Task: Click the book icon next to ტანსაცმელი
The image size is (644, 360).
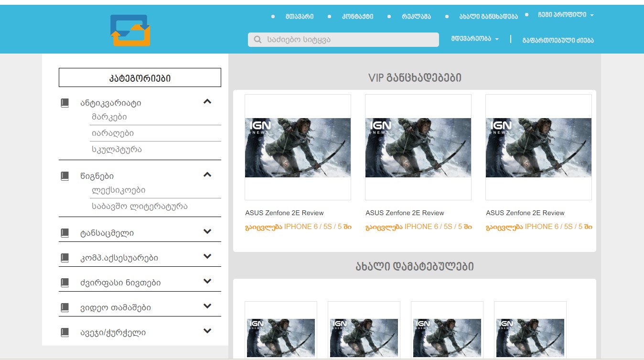Action: coord(65,233)
